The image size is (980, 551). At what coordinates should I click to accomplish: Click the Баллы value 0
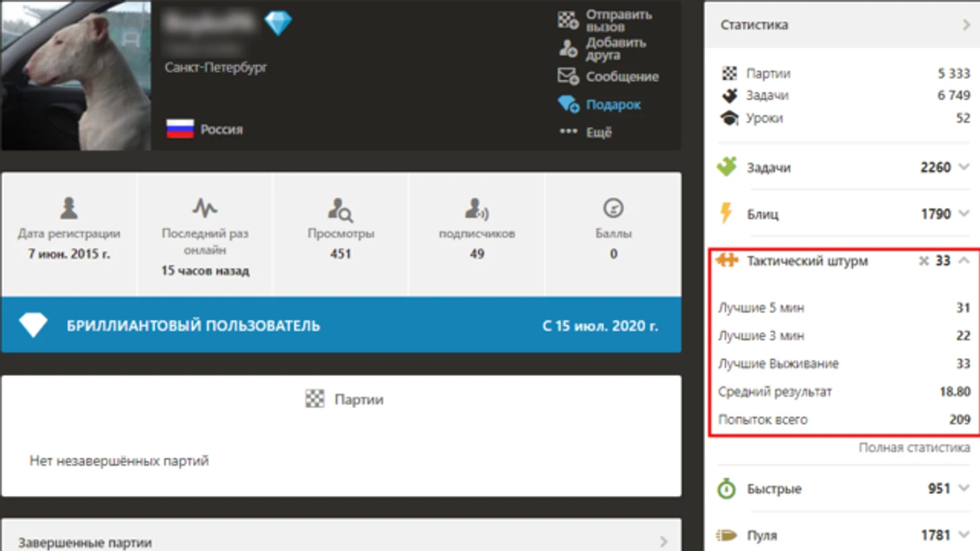point(614,254)
